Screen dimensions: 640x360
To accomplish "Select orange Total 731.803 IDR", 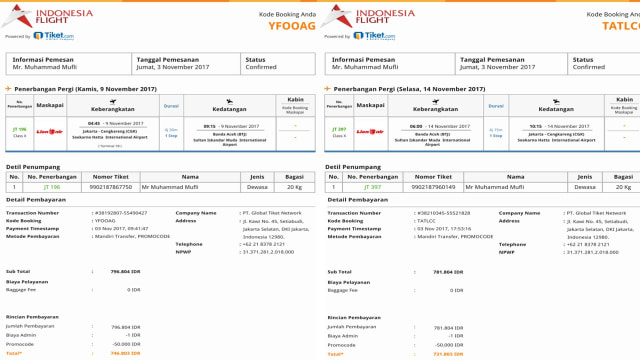I will pos(448,354).
